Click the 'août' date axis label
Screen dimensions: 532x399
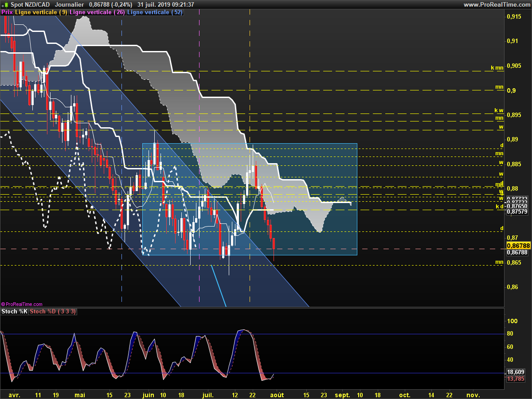click(277, 395)
